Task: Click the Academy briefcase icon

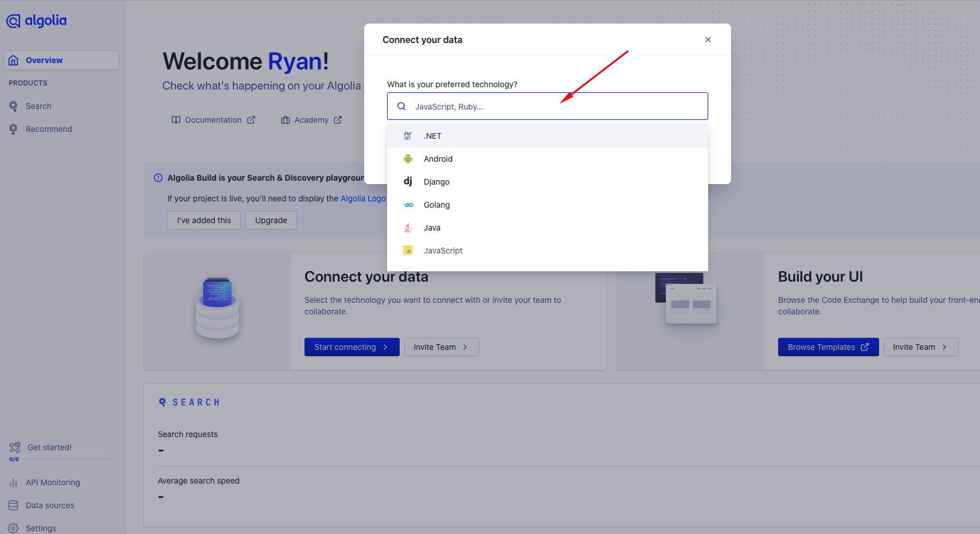Action: [286, 120]
